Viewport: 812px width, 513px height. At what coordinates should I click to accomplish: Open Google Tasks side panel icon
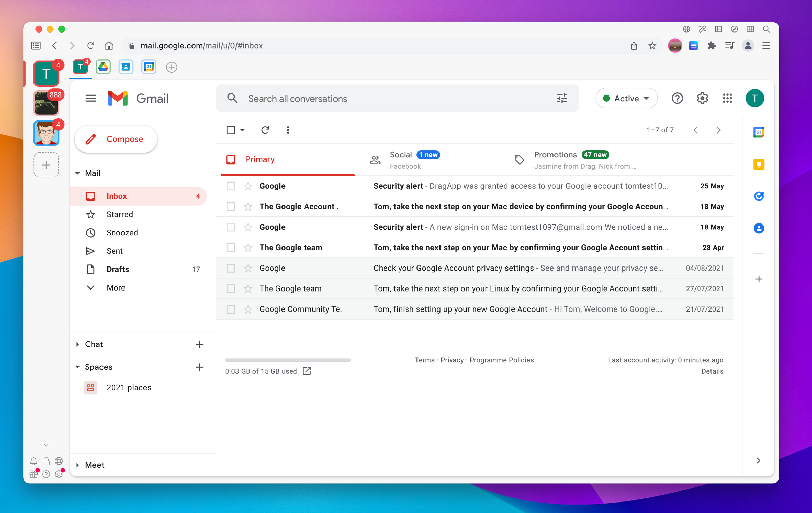click(x=759, y=196)
